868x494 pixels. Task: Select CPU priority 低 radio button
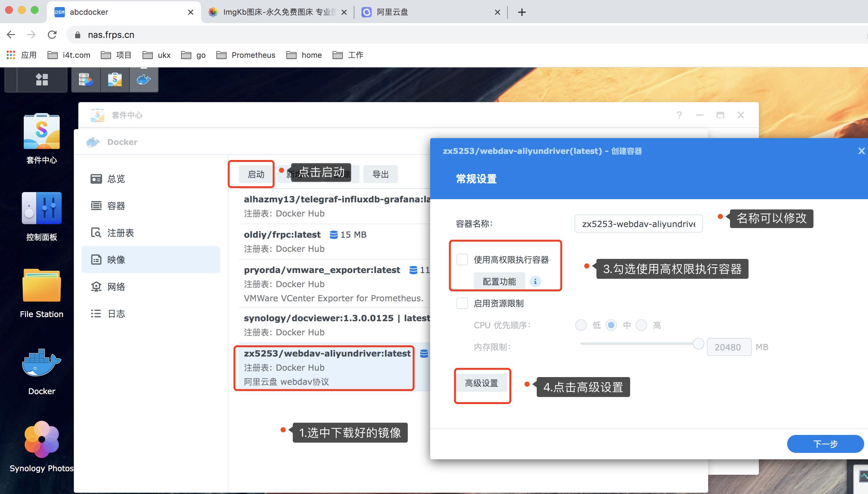581,325
